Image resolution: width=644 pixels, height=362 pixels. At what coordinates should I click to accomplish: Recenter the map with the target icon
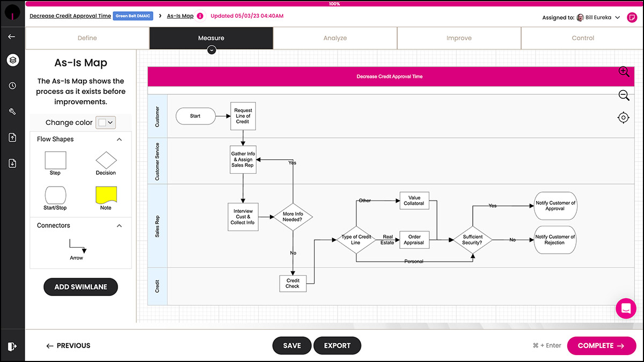pos(623,118)
